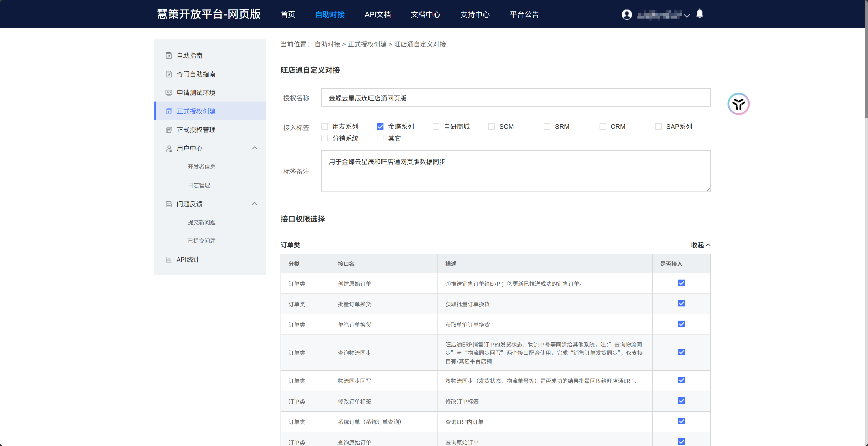Click 正式授权创建 breadcrumb link
The width and height of the screenshot is (868, 446).
tap(367, 44)
